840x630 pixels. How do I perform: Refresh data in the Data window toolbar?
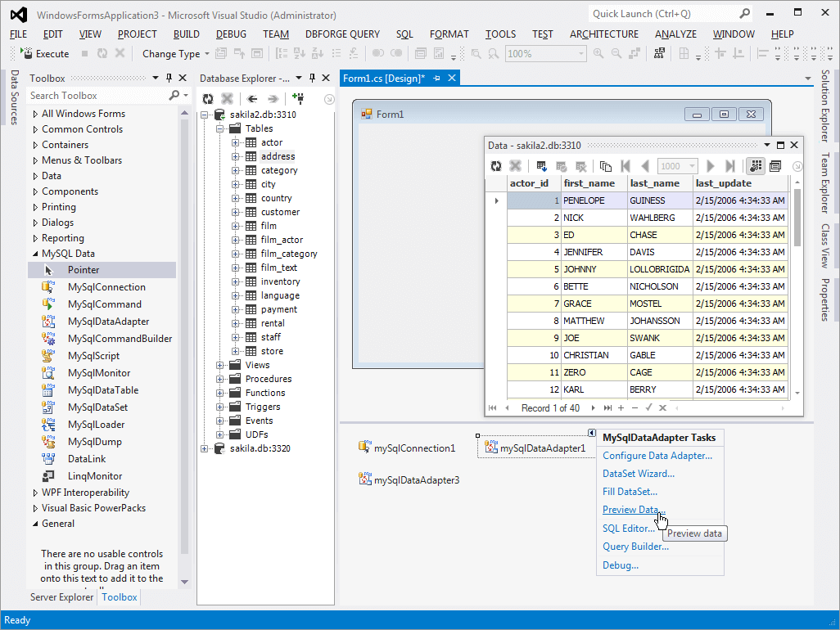click(x=496, y=166)
